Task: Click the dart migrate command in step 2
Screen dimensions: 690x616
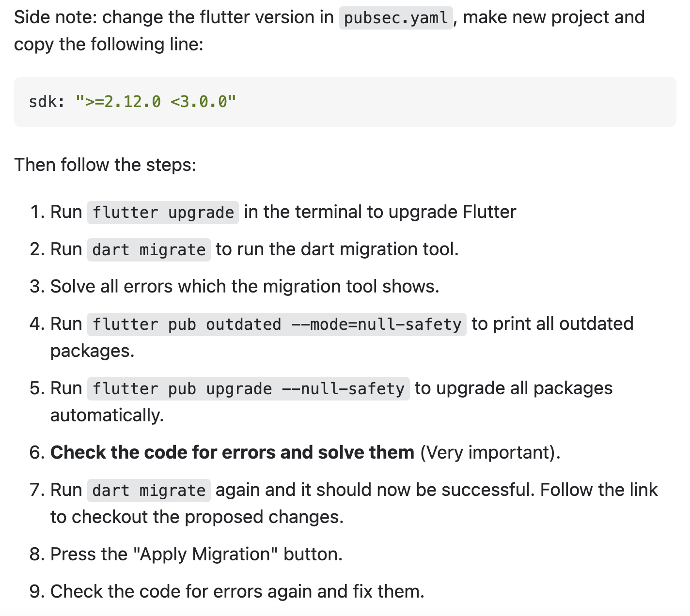Action: [149, 250]
